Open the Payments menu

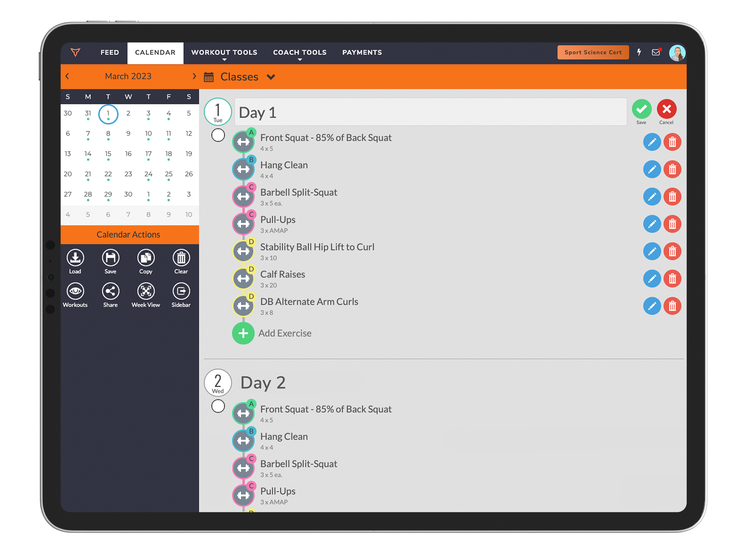(x=362, y=53)
